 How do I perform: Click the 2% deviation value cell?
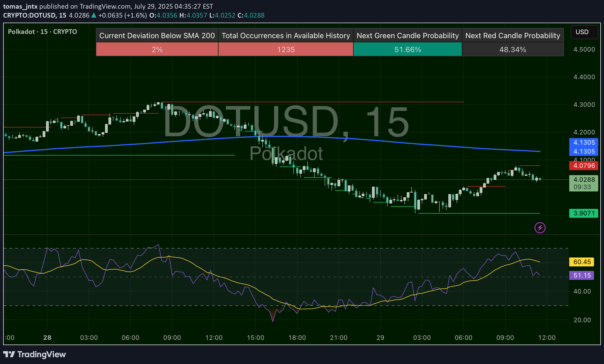coord(157,49)
